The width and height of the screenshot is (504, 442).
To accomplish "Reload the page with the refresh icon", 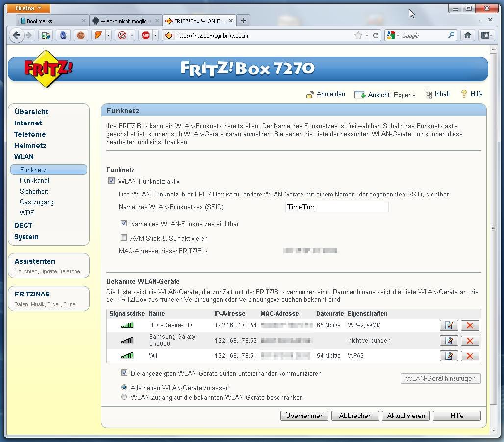I will (376, 35).
